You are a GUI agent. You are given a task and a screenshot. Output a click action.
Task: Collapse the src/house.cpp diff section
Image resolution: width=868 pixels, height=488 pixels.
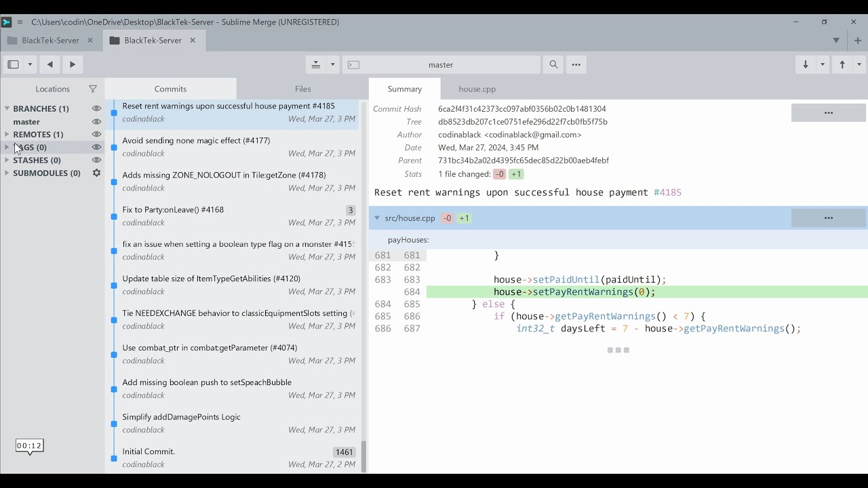click(377, 218)
